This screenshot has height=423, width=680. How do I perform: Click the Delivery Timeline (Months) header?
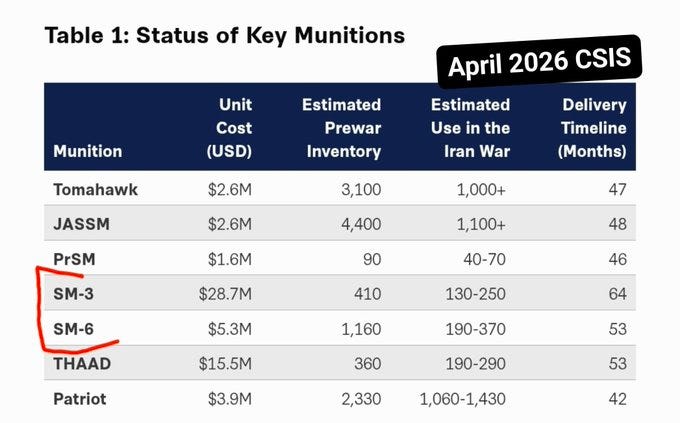(x=592, y=128)
